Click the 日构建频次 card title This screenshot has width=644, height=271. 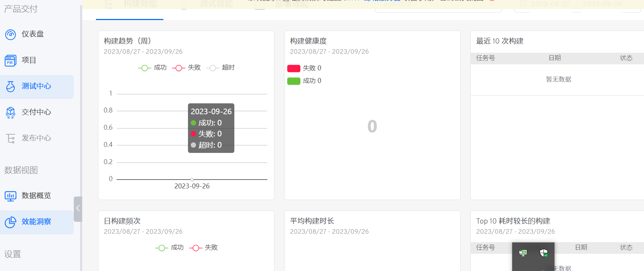pos(122,221)
